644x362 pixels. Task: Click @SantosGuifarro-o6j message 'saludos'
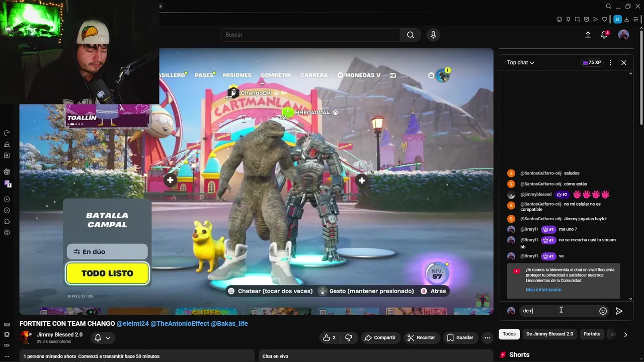572,173
